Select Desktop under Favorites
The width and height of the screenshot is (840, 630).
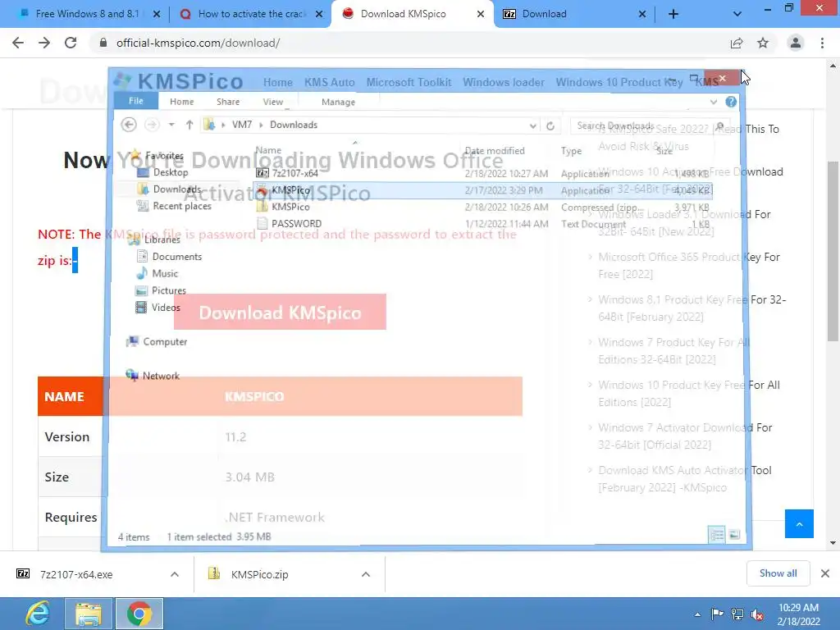(171, 172)
